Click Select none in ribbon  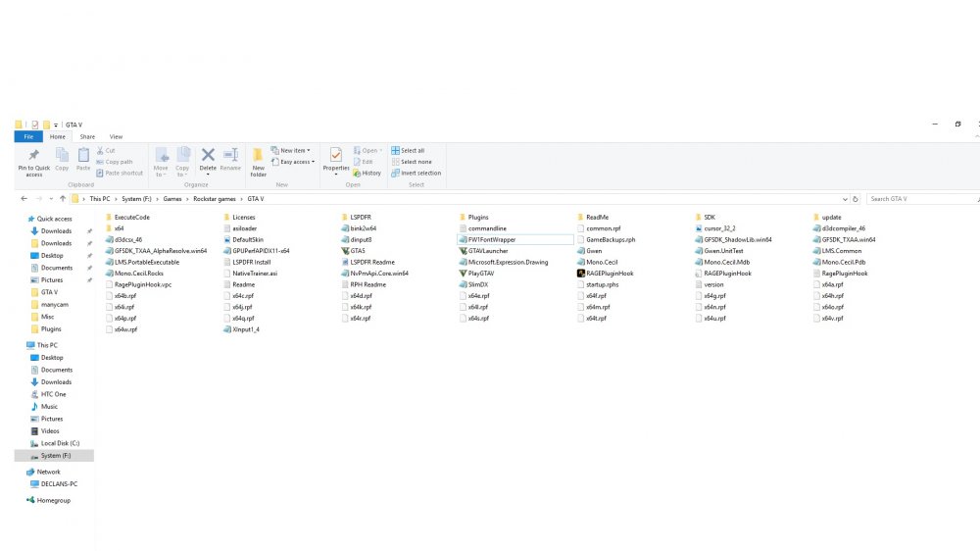(x=412, y=162)
